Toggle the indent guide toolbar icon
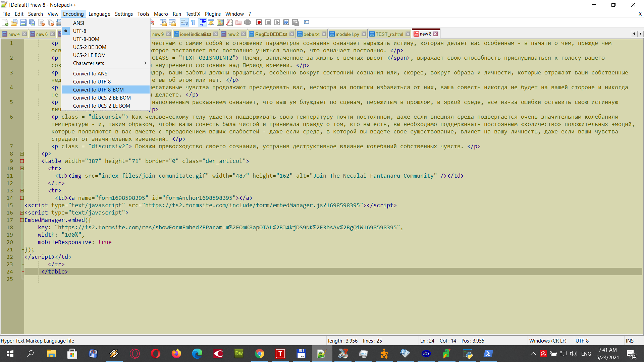 203,22
